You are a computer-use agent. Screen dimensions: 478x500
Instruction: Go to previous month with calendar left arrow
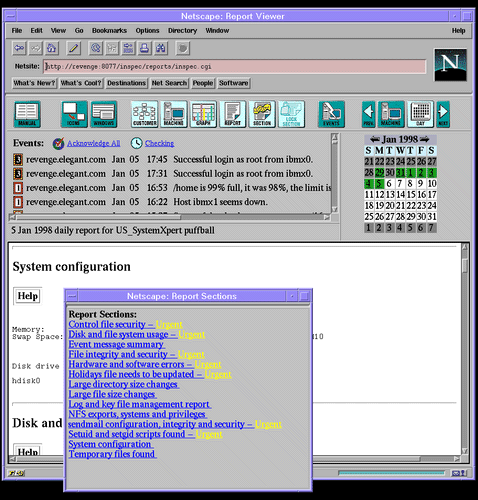click(375, 139)
